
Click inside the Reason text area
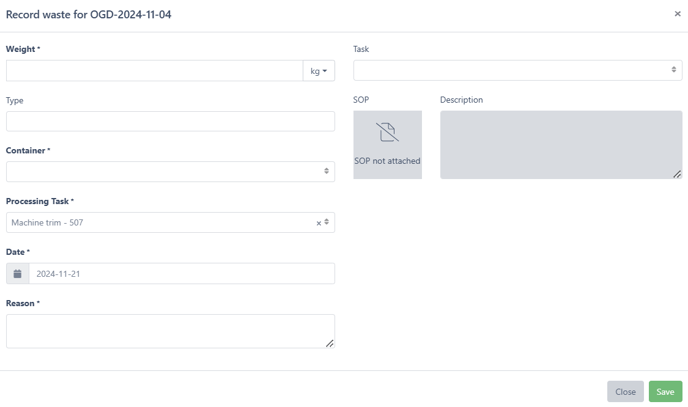point(170,331)
